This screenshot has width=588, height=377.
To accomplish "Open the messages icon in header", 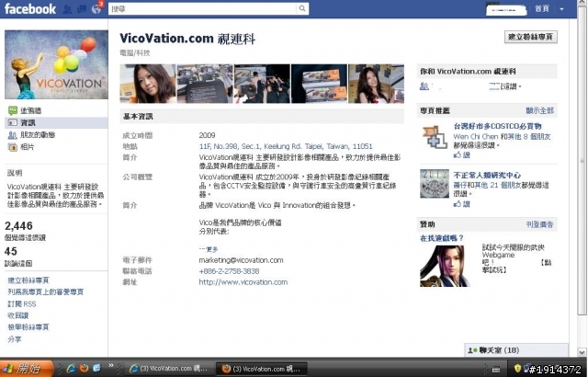I will [x=82, y=9].
